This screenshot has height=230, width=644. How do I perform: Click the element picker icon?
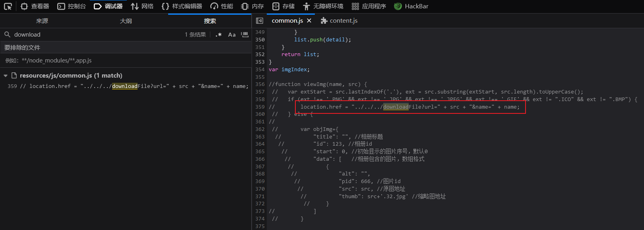(8, 6)
